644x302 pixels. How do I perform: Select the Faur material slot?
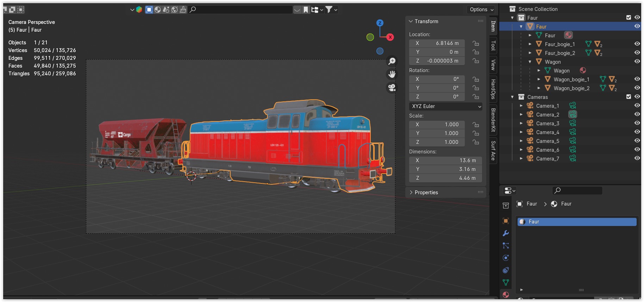click(577, 222)
